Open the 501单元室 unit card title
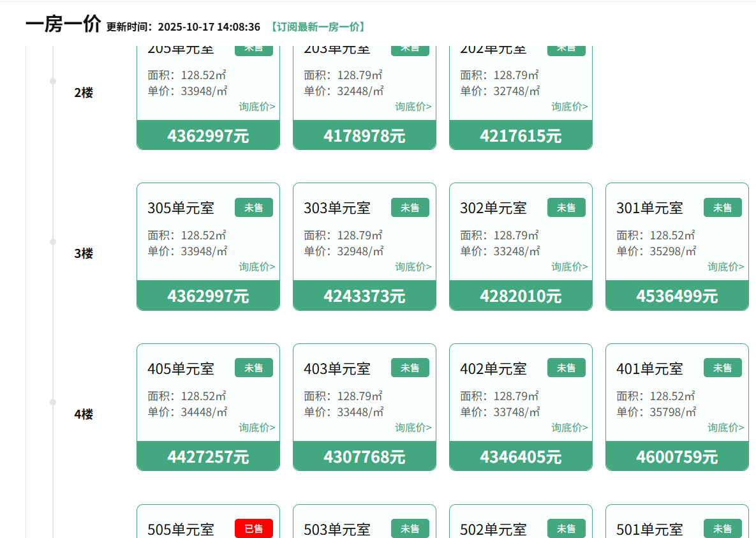Screen dimensions: 756x538 (x=649, y=529)
